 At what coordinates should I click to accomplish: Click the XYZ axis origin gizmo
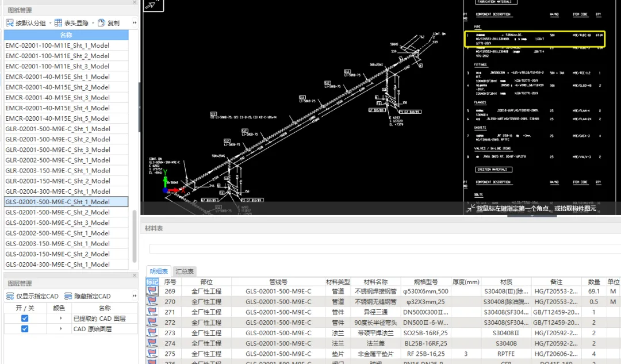(x=166, y=190)
